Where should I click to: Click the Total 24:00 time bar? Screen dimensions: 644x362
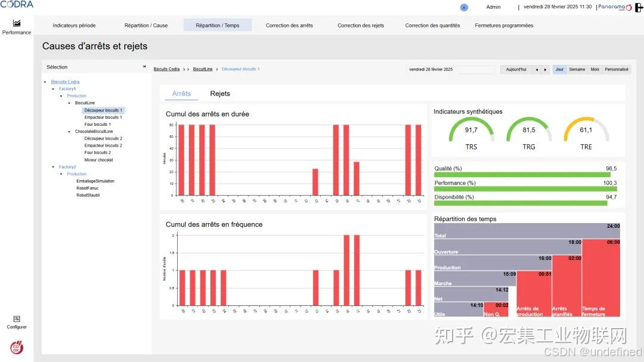(x=527, y=231)
